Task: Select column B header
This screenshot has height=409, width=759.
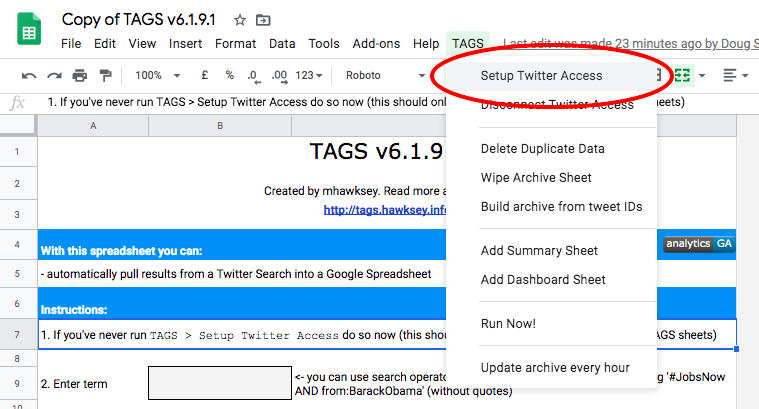Action: tap(220, 126)
